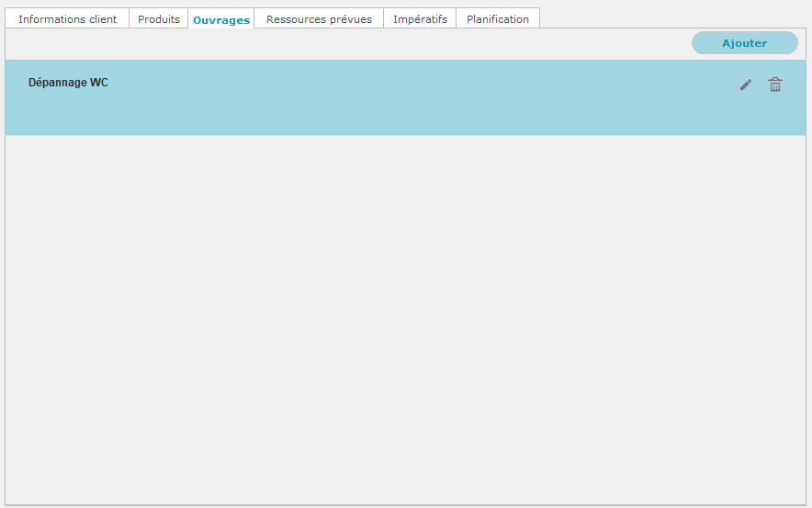Select the Dépannage WC title text
Screen dimensions: 812x508
pyautogui.click(x=68, y=83)
